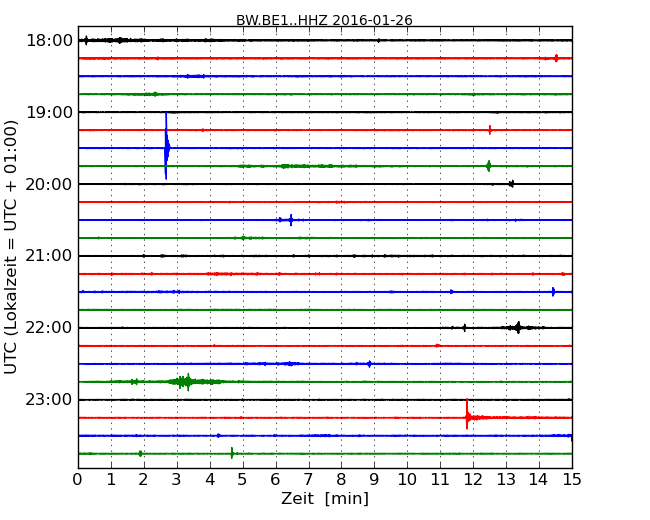Click the tall blue spike on the 19:30 trace
The width and height of the screenshot is (650, 520).
click(x=166, y=146)
